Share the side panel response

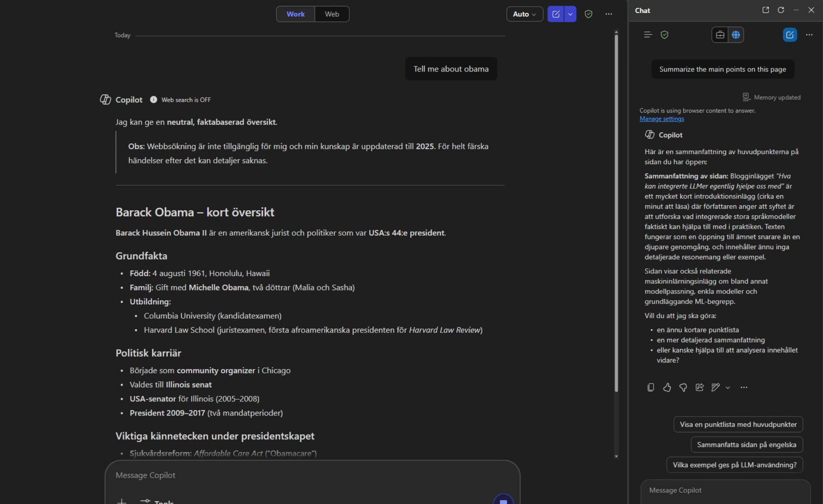699,387
